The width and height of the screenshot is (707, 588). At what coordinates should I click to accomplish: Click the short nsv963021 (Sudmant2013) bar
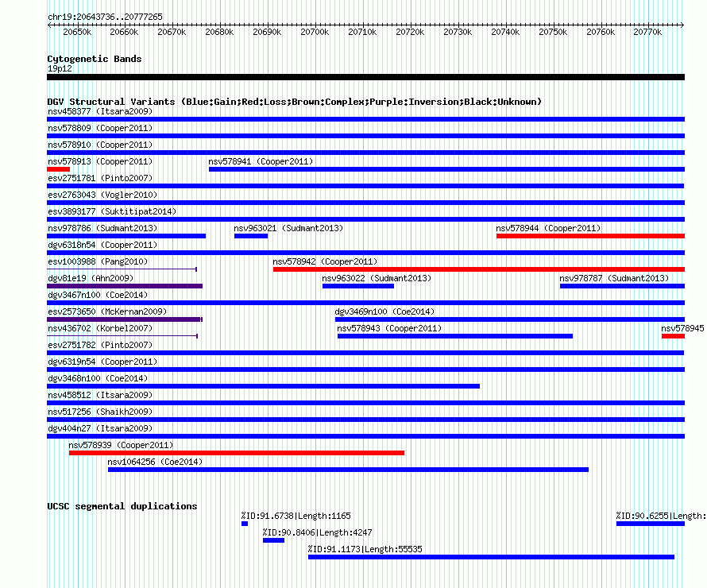[x=251, y=236]
